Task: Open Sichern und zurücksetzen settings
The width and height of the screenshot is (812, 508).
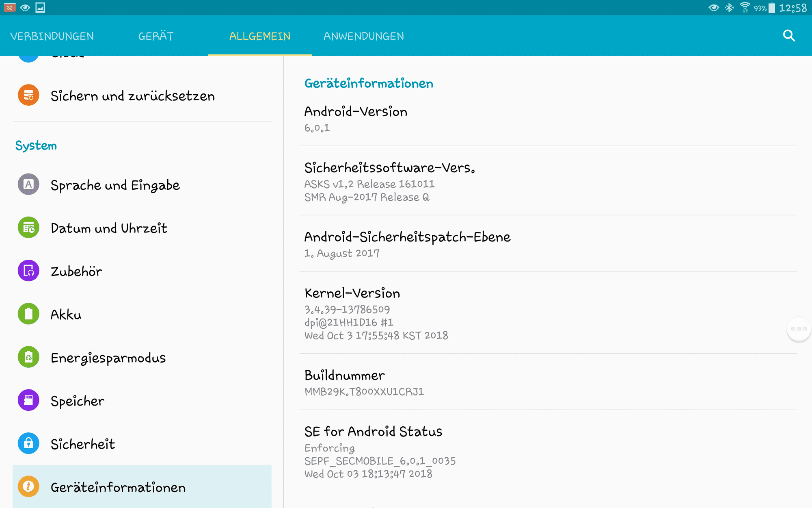Action: (142, 96)
